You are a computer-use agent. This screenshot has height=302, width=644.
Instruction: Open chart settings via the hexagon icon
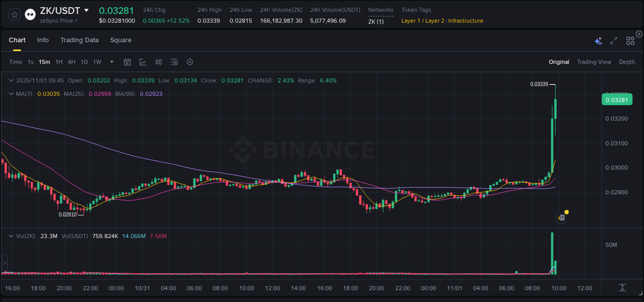click(190, 62)
